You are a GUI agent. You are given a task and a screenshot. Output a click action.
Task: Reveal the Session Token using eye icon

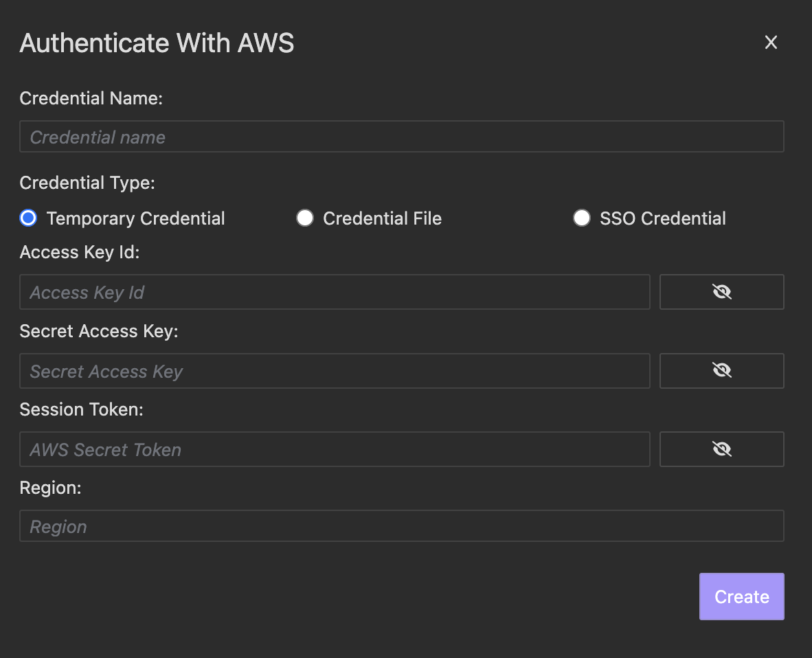(721, 449)
